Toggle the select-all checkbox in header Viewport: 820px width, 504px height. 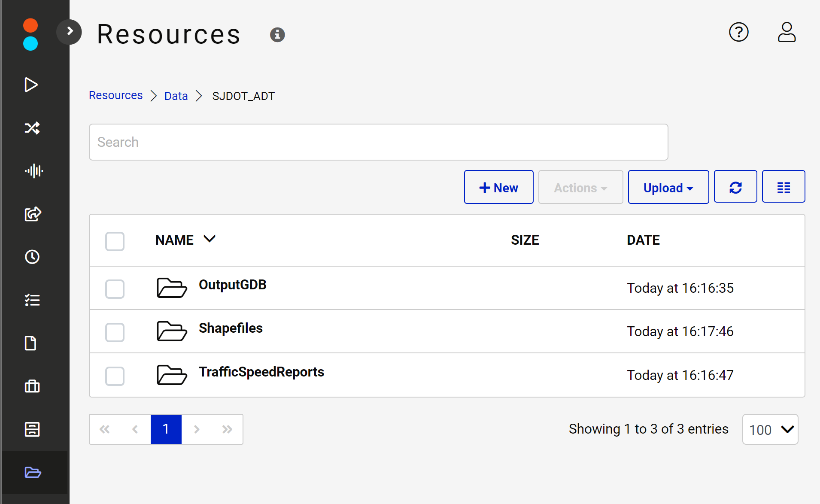[x=115, y=241]
